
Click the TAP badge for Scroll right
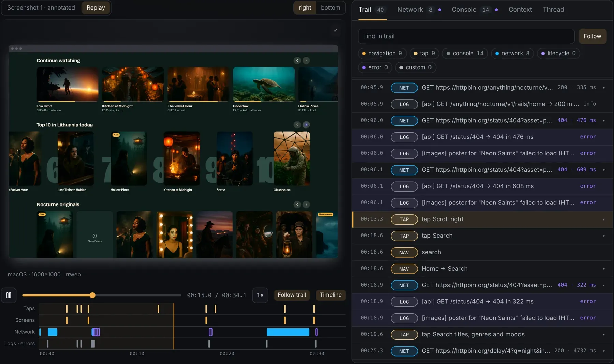click(404, 219)
